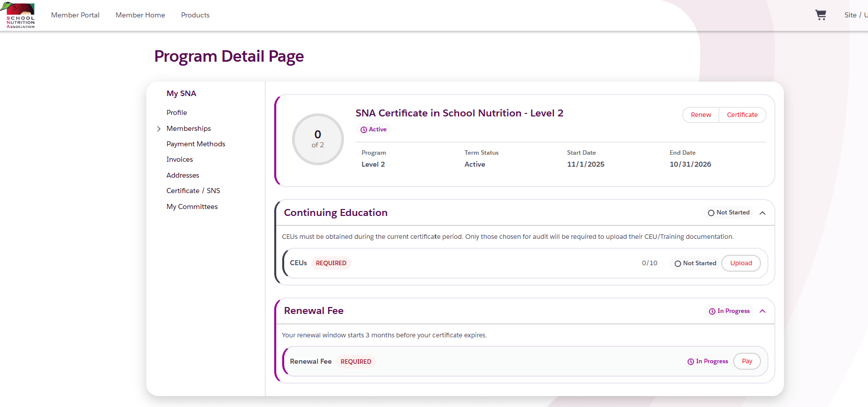Screen dimensions: 868x407
Task: Open Addresses in the sidebar
Action: pyautogui.click(x=183, y=175)
